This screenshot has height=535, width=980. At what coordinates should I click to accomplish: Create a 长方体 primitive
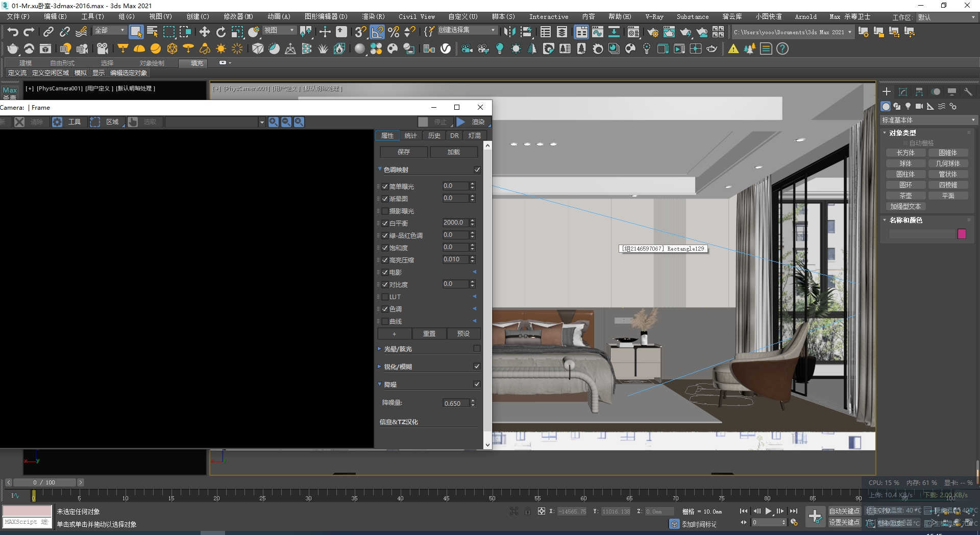tap(905, 153)
